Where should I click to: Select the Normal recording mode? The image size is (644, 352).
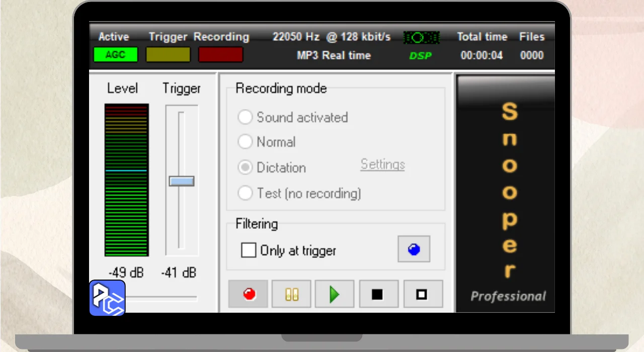click(267, 142)
